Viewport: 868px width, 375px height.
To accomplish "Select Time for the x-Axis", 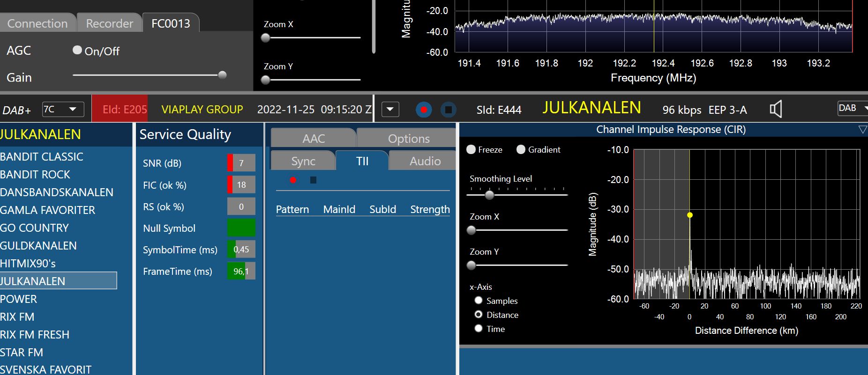I will click(x=479, y=329).
